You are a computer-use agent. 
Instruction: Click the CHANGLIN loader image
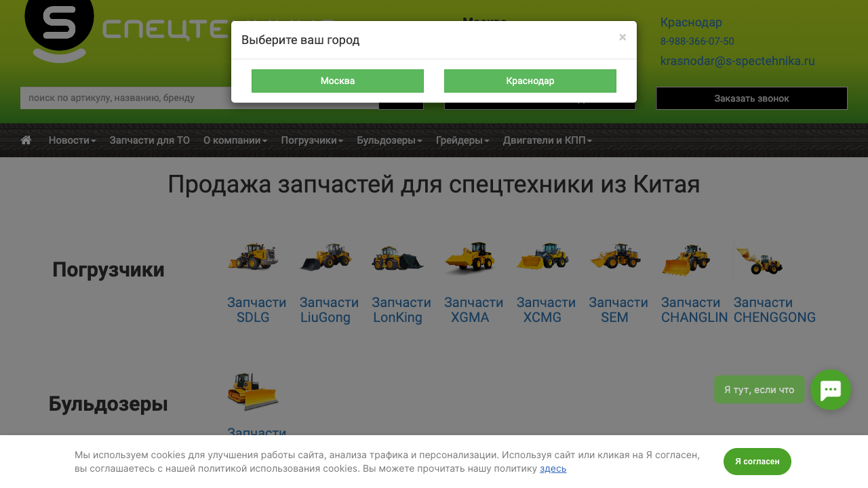pyautogui.click(x=686, y=260)
